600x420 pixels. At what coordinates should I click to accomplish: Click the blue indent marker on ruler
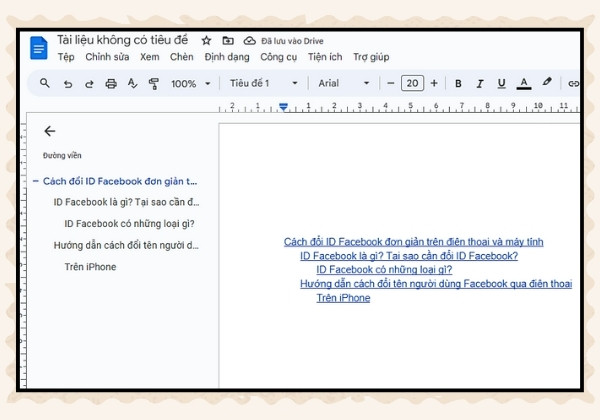coord(283,107)
